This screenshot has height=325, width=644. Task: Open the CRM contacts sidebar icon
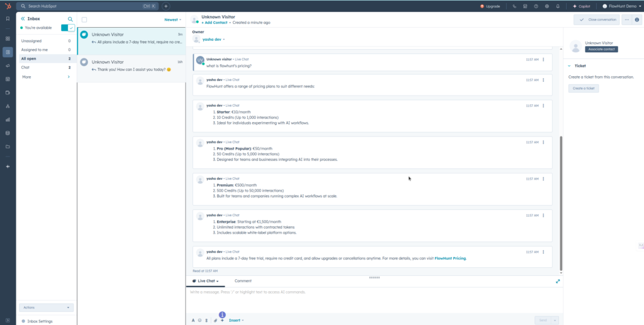click(x=8, y=52)
